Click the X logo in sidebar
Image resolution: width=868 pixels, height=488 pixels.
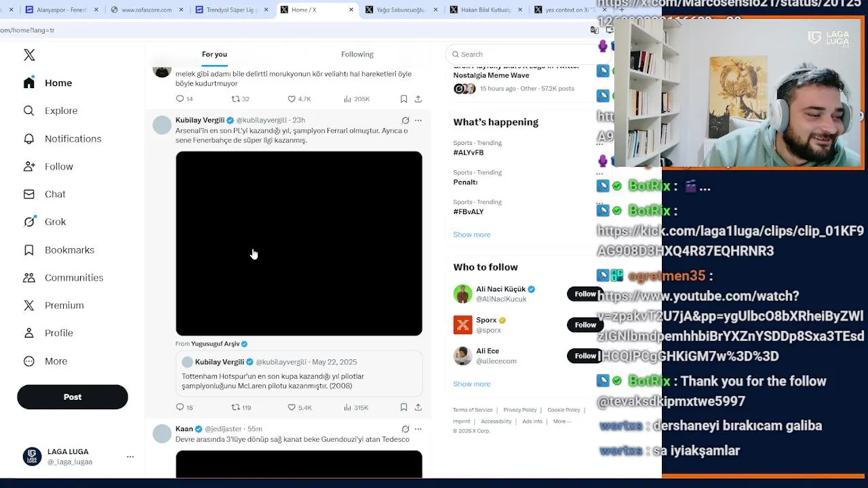29,55
